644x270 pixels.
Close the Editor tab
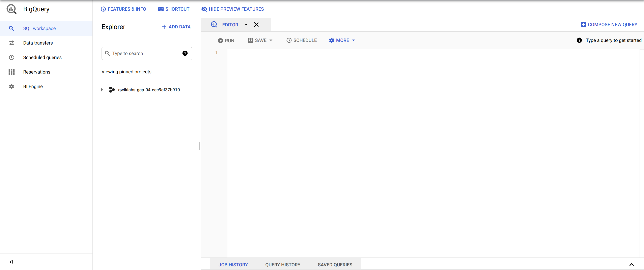[256, 25]
